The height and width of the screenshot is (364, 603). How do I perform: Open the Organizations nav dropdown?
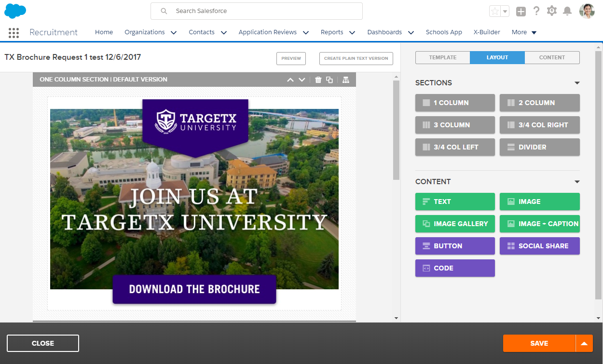point(174,33)
